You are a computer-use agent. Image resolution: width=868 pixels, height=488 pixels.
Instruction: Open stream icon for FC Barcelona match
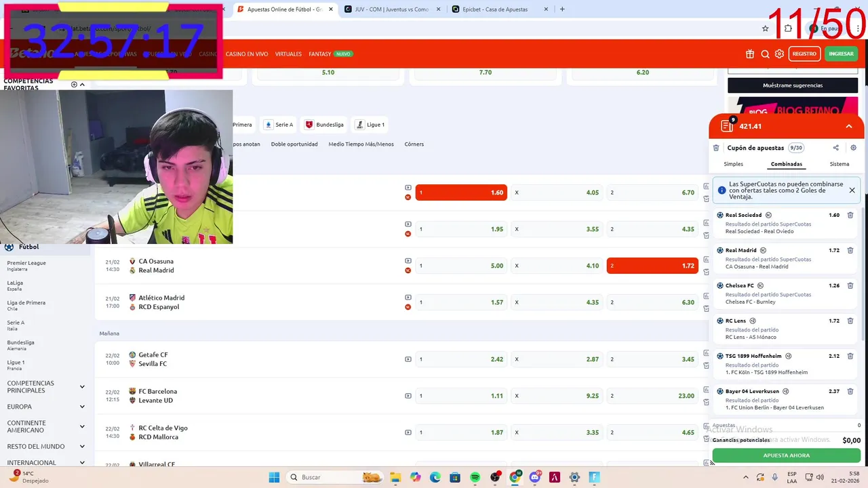[408, 396]
